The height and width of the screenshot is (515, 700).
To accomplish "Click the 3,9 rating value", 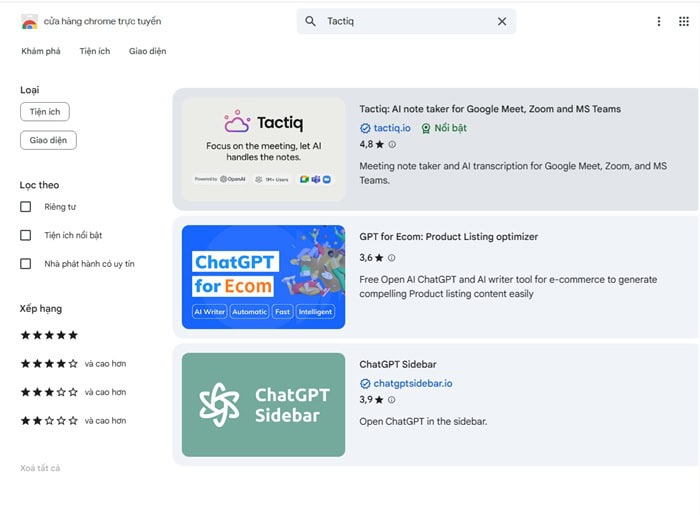I will 366,399.
